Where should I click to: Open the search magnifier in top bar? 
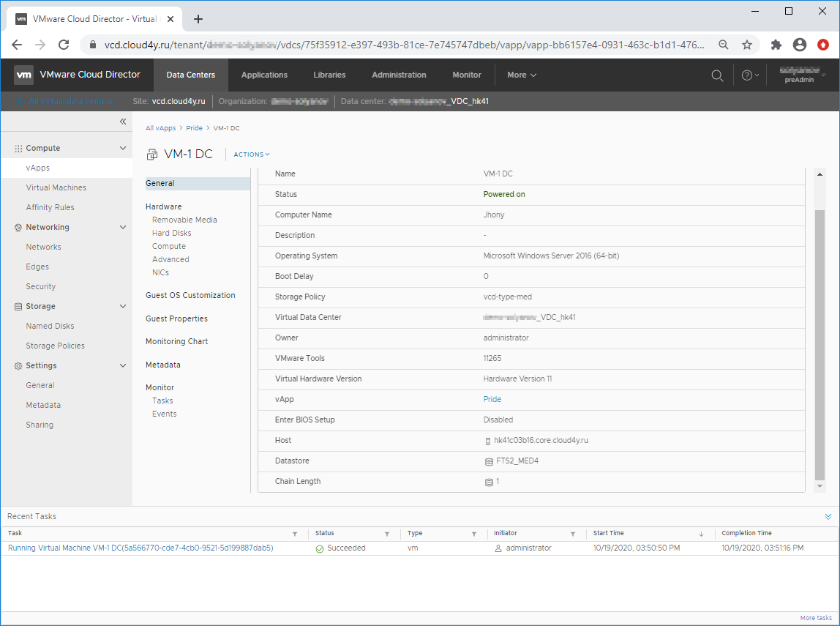coord(717,75)
